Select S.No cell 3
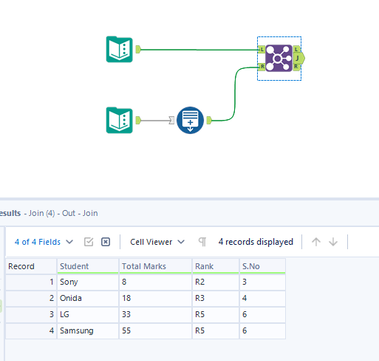Screen dimensions: 379x361 pyautogui.click(x=263, y=282)
